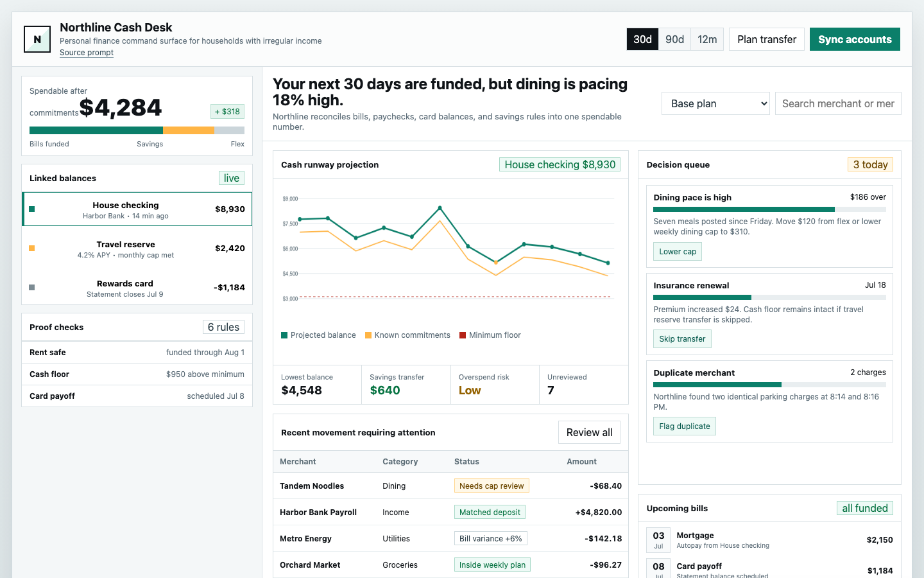Screen dimensions: 924x578
Task: Click the Dining pace progress bar
Action: click(x=769, y=209)
